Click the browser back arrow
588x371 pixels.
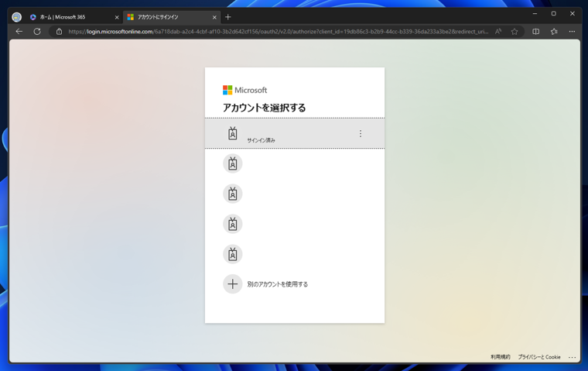19,32
